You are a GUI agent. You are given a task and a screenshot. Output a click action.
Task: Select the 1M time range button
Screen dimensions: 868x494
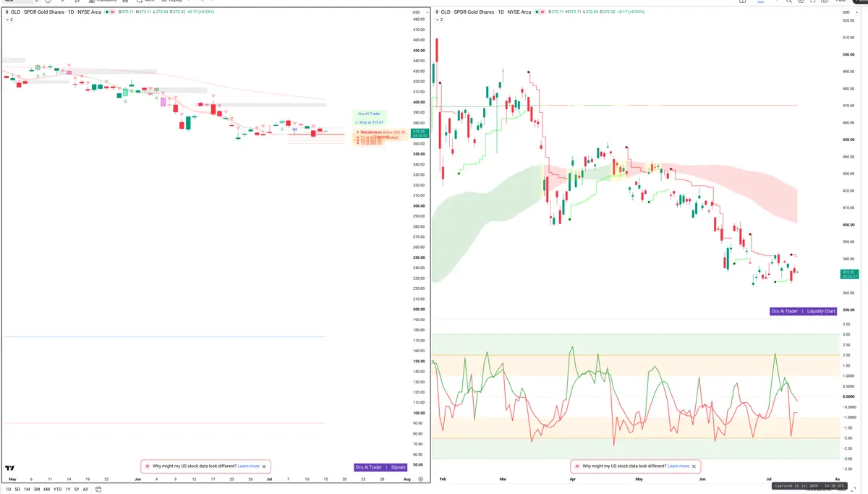tap(27, 490)
